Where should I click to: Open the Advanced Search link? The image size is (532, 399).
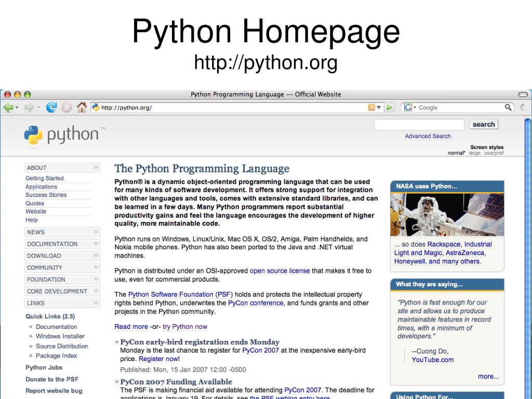tap(428, 136)
